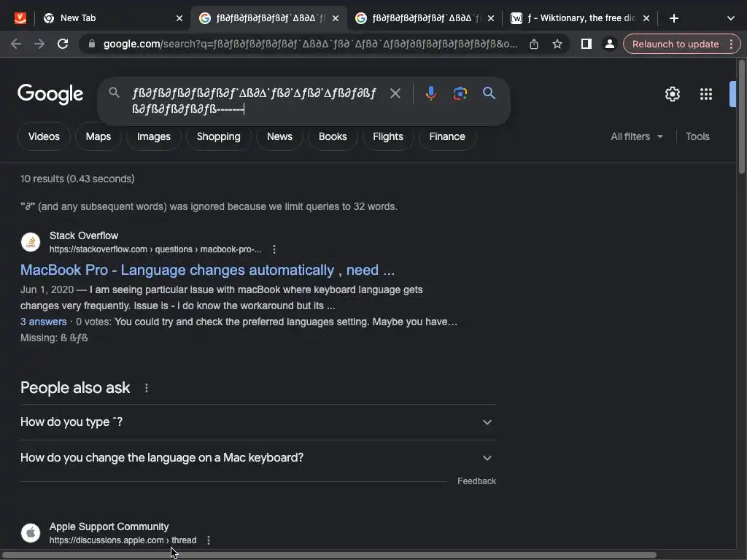The image size is (747, 560).
Task: Click the Stack Overflow favicon
Action: pos(31,242)
